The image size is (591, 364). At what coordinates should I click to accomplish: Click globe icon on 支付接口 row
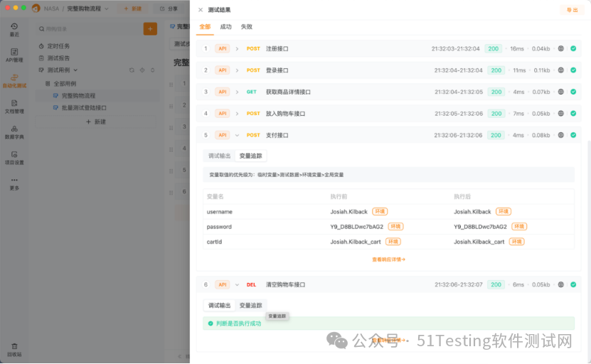coord(561,135)
